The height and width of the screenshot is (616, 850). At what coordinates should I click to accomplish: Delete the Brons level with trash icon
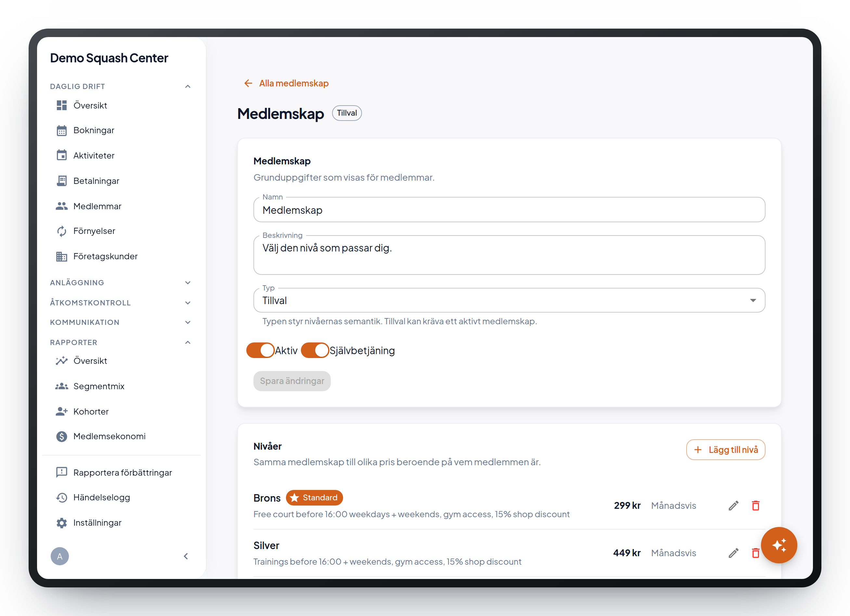click(x=755, y=506)
